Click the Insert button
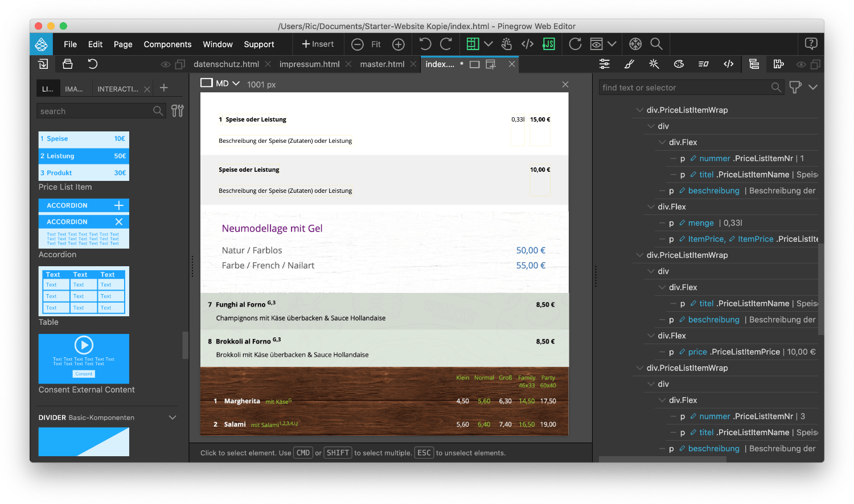The image size is (854, 504). 318,44
